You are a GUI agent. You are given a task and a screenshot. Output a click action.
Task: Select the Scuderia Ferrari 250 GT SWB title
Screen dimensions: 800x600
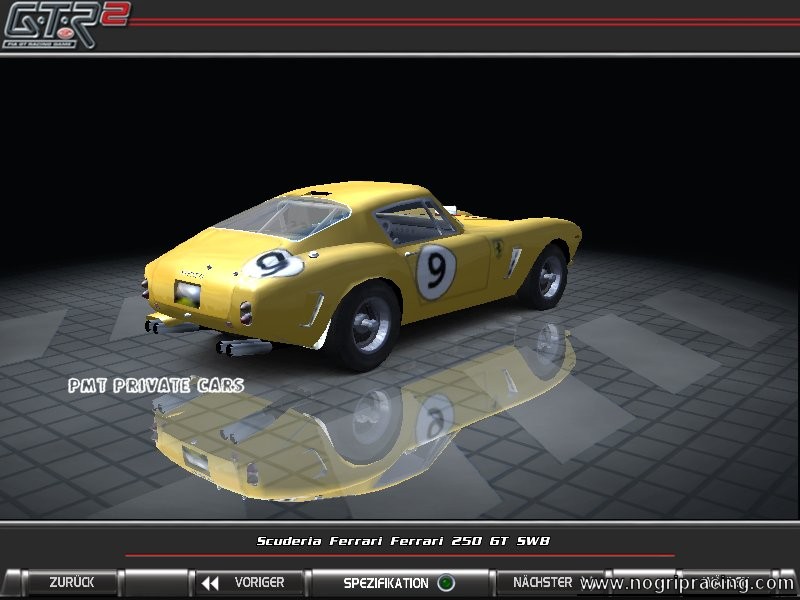tap(403, 541)
